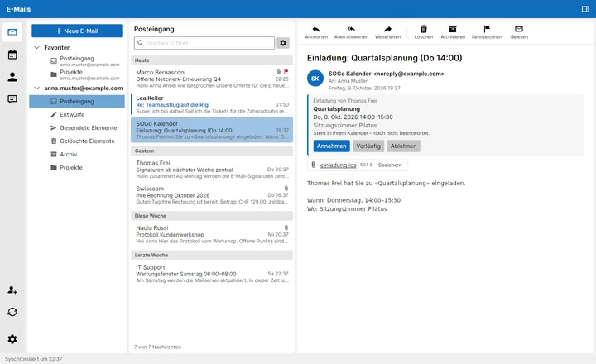Viewport: 596px width, 364px height.
Task: Open the Mail module in sidebar
Action: tap(12, 32)
